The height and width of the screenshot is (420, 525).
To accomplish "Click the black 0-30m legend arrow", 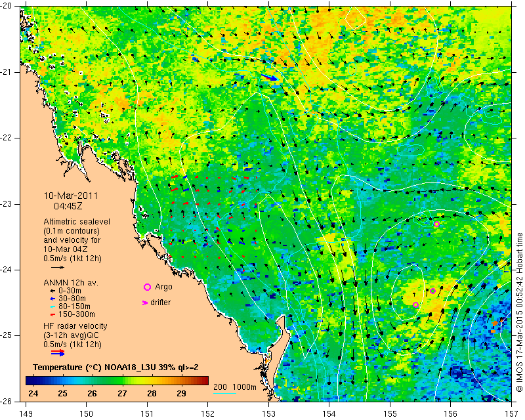I will (x=52, y=291).
